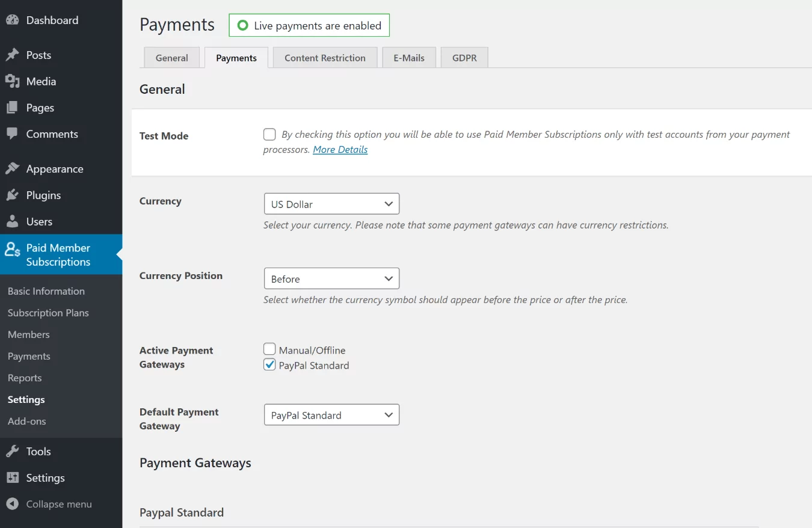Go to Media in the sidebar
Screen dimensions: 812x528
[61, 81]
